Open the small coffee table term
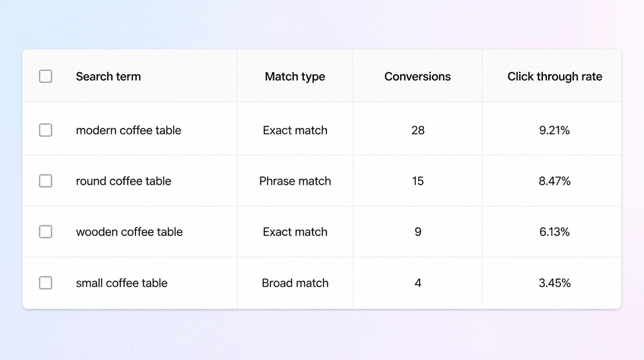The width and height of the screenshot is (644, 360). [x=121, y=283]
